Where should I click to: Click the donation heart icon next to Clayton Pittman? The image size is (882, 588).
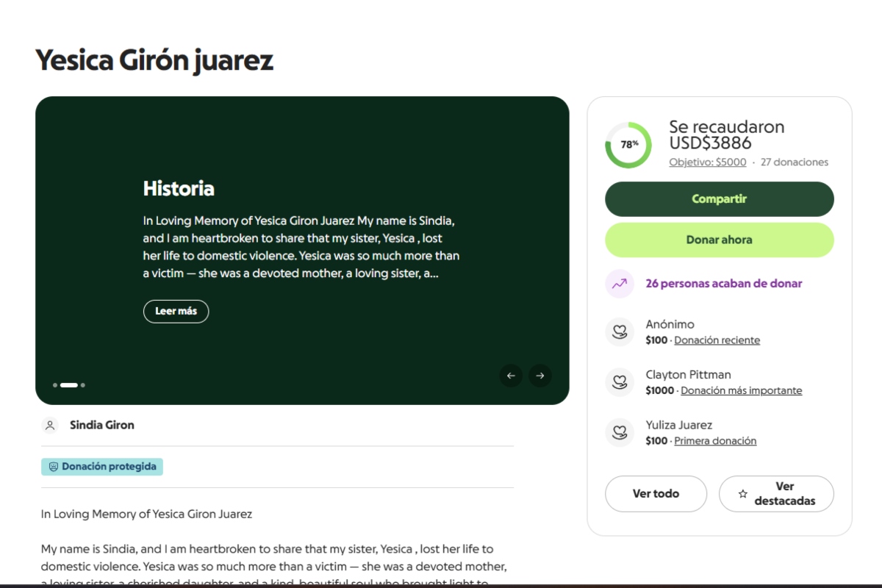point(620,382)
